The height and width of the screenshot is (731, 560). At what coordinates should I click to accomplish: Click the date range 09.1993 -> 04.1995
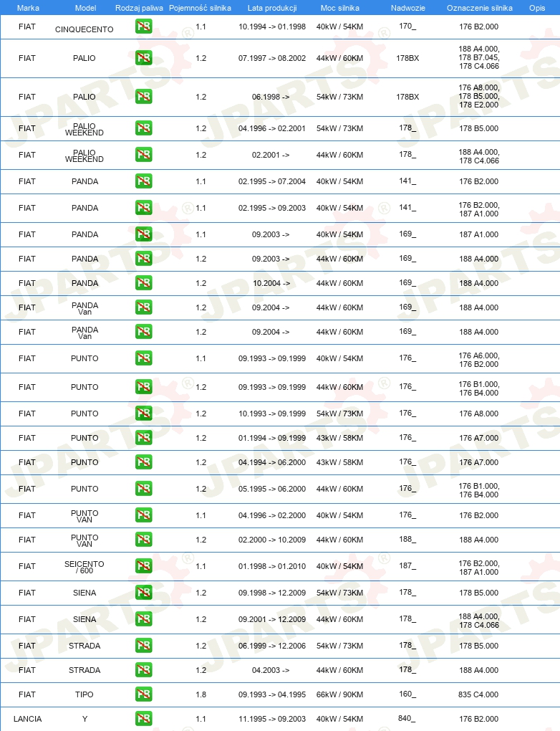point(272,694)
